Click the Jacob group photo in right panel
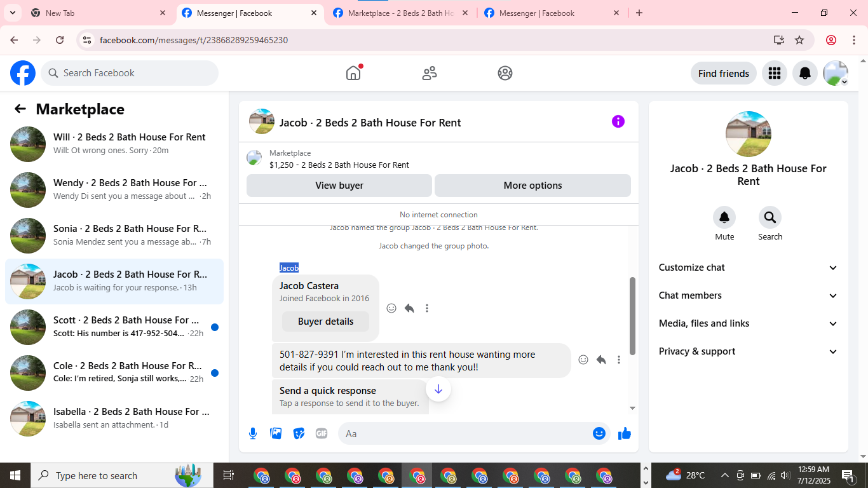 click(x=749, y=134)
